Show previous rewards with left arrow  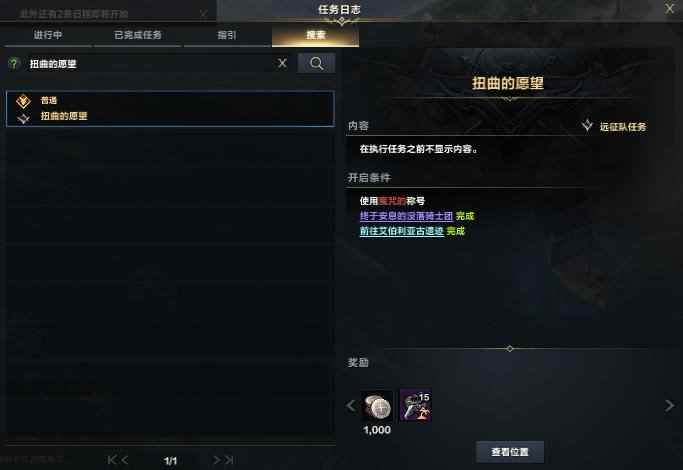[351, 406]
